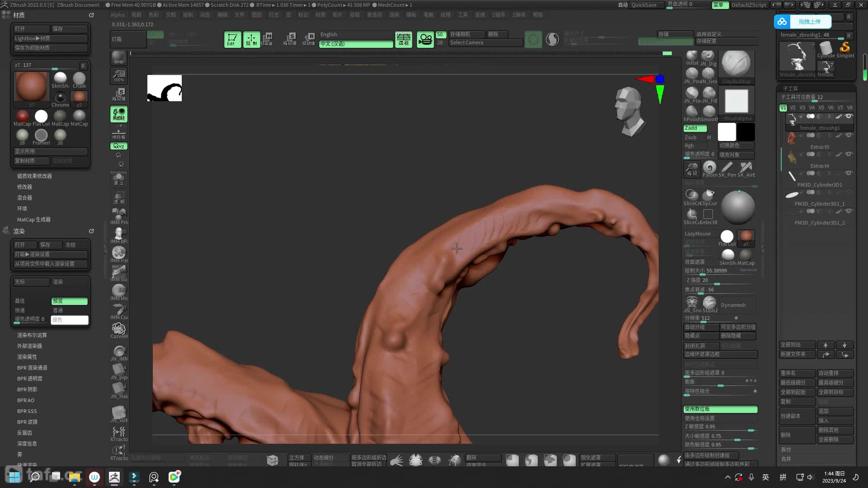Select the Draw (绘制) mode icon
Screen dimensions: 868x488
251,39
